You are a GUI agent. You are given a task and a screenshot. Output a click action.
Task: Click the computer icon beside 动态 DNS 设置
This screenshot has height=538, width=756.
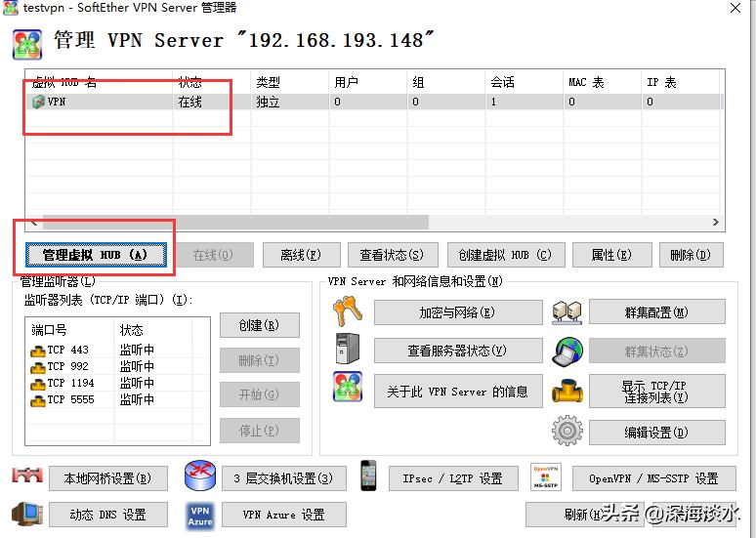[x=26, y=514]
